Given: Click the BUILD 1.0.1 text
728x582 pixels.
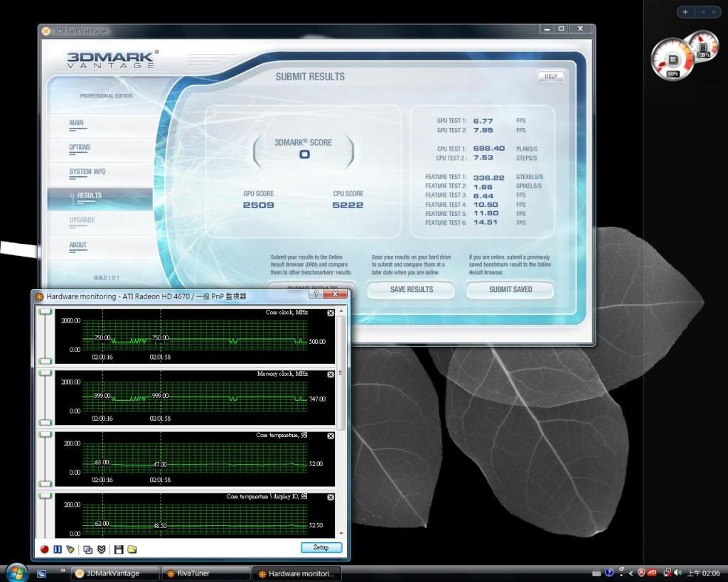Looking at the screenshot, I should (x=107, y=278).
